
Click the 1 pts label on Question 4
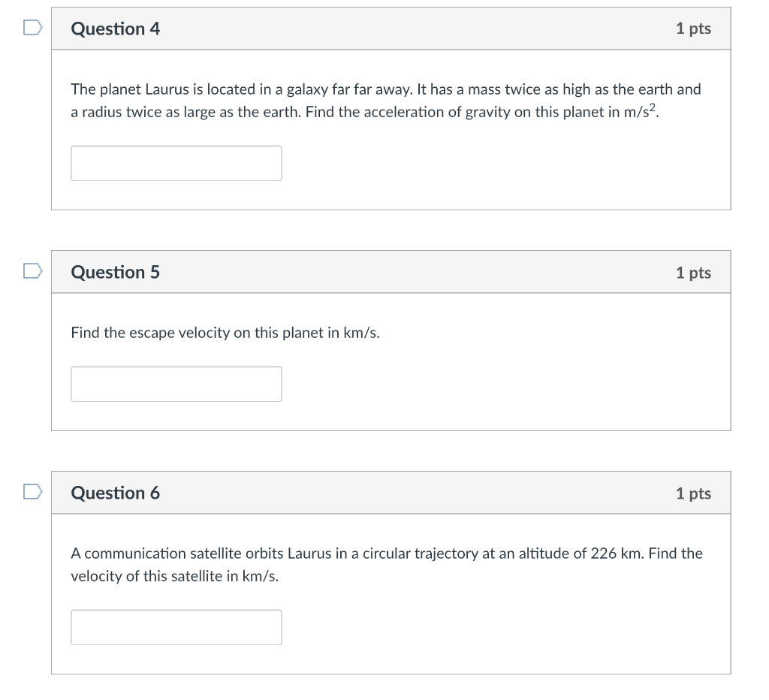693,29
